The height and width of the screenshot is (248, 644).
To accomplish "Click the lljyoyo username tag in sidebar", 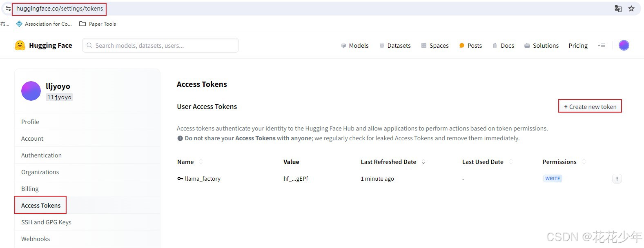I will click(59, 97).
